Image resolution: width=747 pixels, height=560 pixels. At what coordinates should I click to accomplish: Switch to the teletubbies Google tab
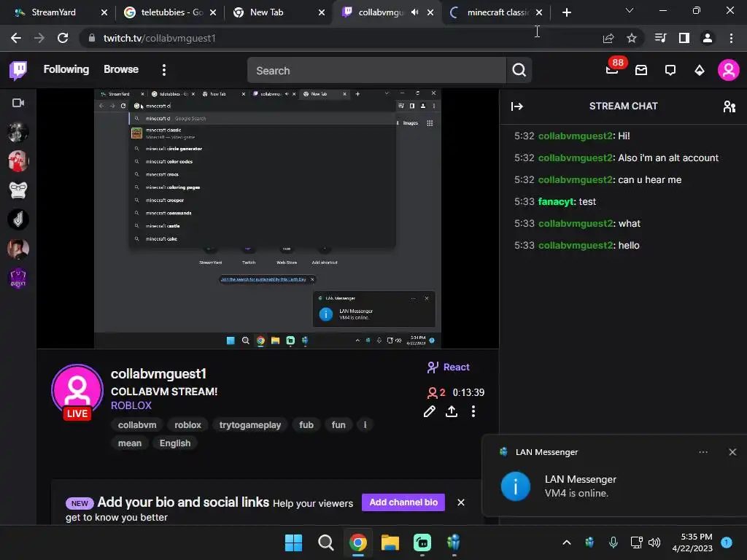(x=170, y=12)
